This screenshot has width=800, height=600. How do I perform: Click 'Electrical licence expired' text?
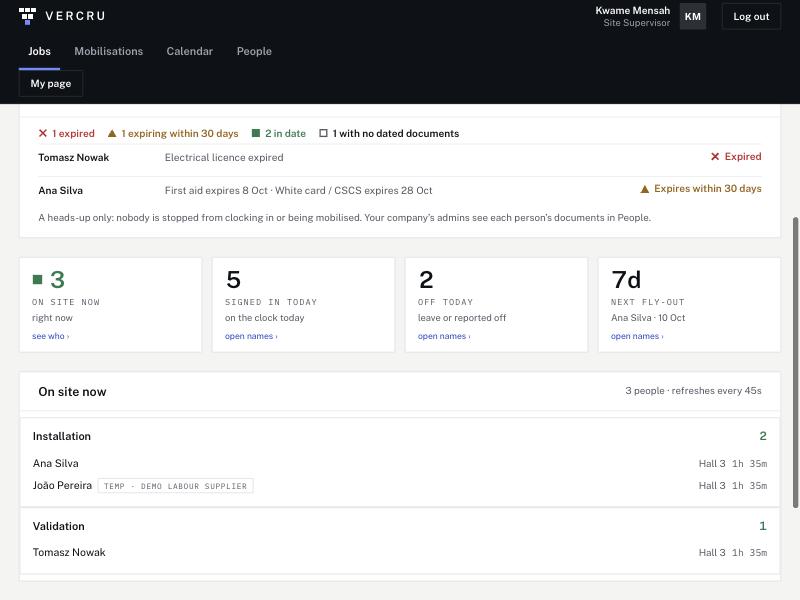224,158
